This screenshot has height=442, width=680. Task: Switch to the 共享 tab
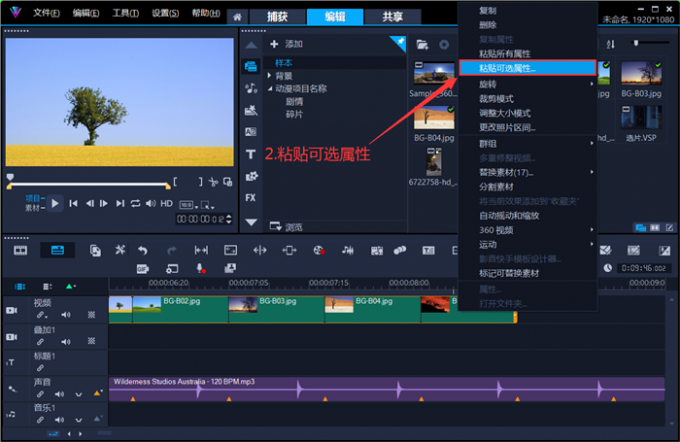[392, 17]
